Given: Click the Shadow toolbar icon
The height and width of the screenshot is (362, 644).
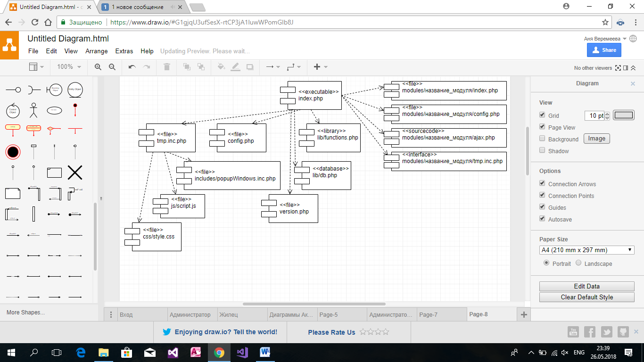Looking at the screenshot, I should 250,67.
